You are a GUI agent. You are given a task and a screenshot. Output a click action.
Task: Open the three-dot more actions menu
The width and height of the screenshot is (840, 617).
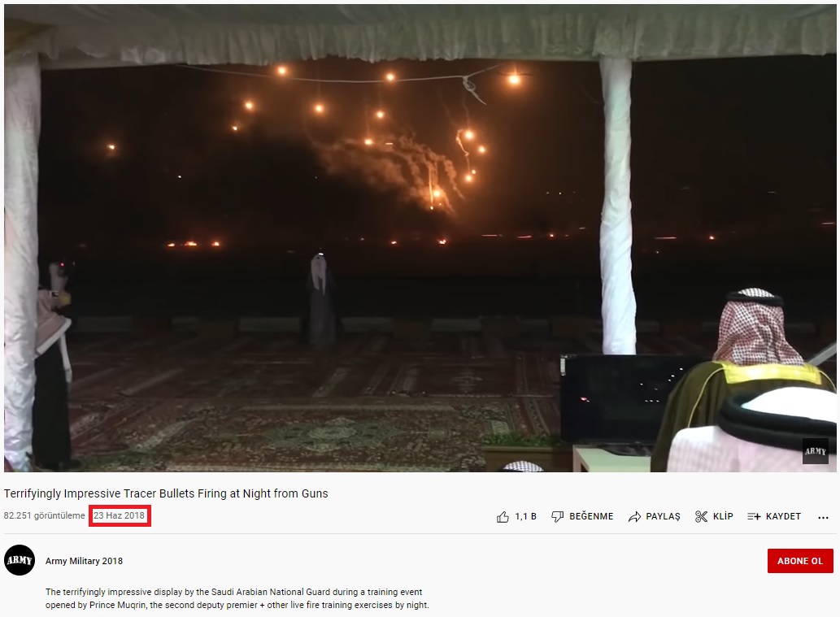click(x=824, y=517)
